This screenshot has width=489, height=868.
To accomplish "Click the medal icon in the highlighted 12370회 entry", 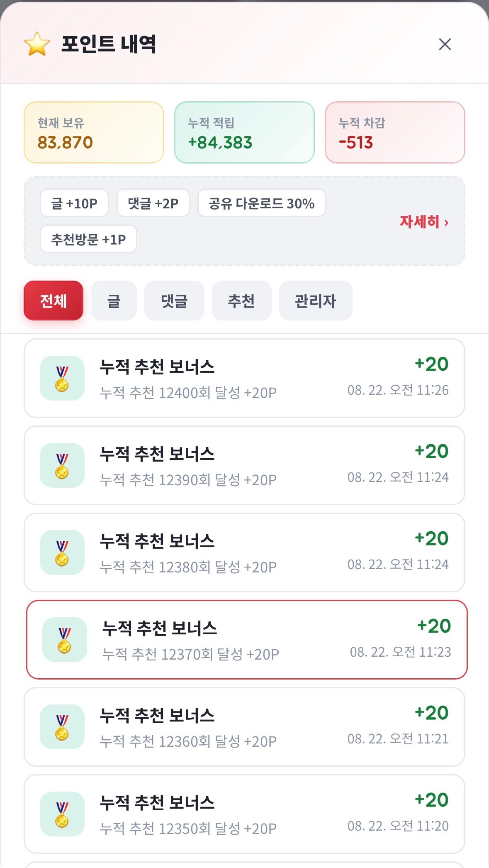I will [x=65, y=640].
